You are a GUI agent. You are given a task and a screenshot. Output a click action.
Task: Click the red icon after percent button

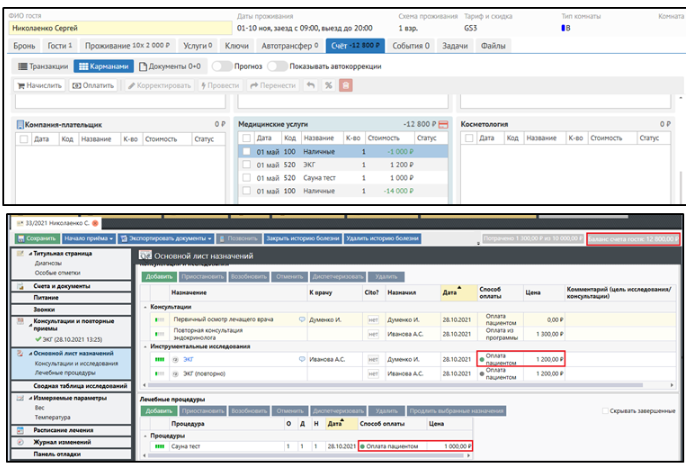pyautogui.click(x=345, y=86)
